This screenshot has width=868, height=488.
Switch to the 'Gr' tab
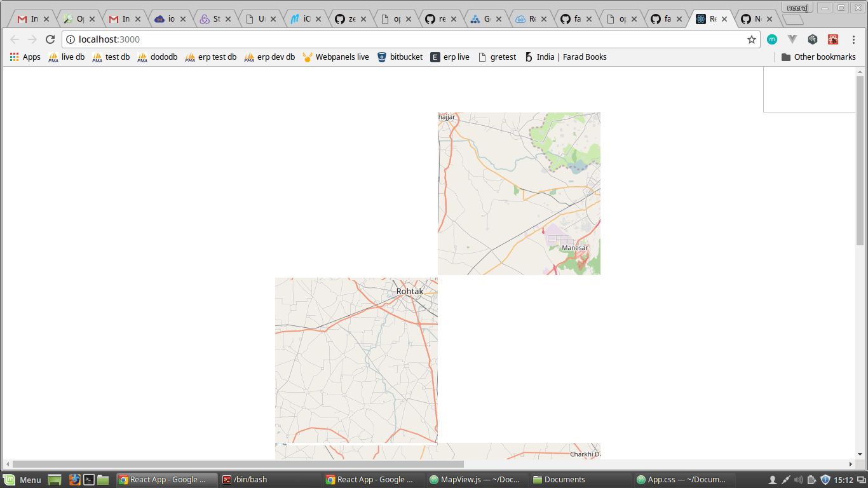tap(488, 19)
